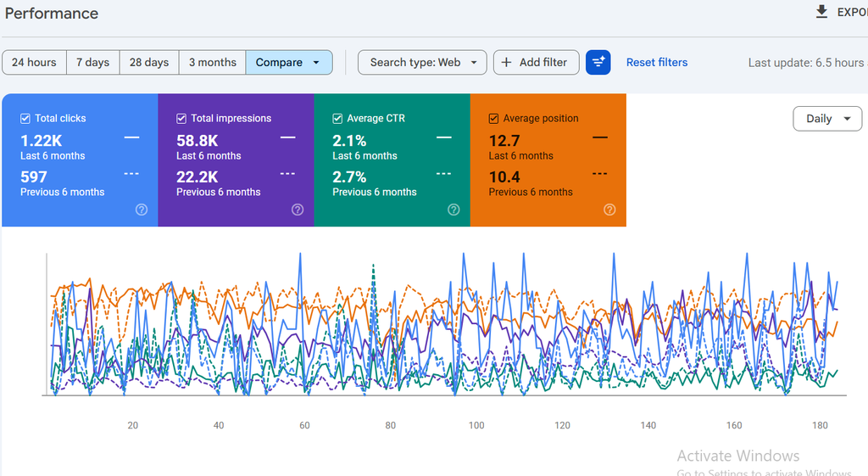Select the 3 months range tab

click(213, 62)
